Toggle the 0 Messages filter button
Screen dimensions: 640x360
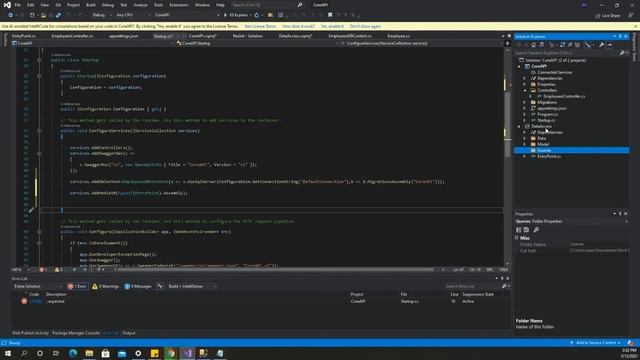138,287
